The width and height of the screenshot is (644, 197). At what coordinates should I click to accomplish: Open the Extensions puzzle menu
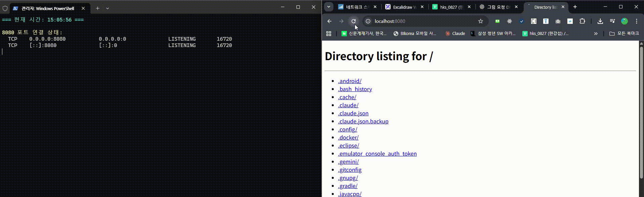point(582,21)
